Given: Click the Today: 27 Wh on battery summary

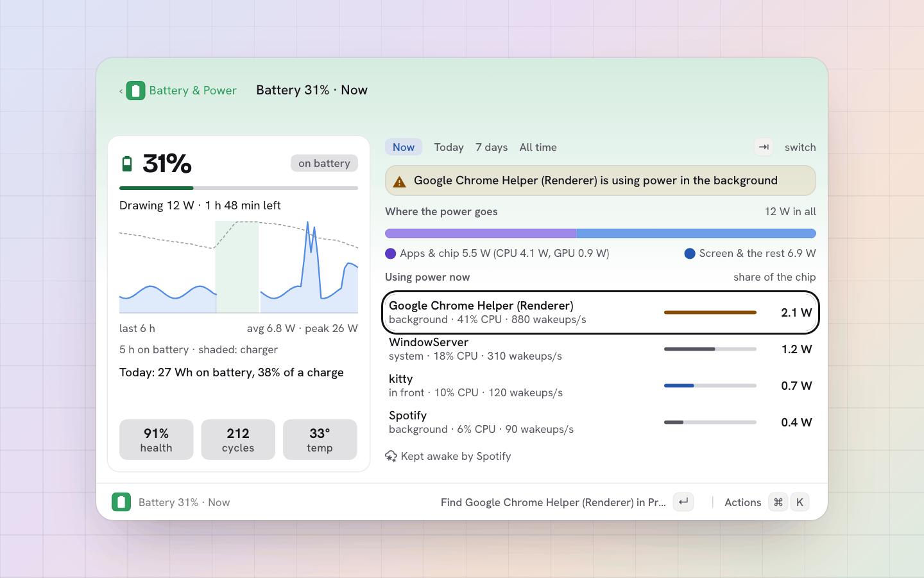Looking at the screenshot, I should [x=232, y=372].
